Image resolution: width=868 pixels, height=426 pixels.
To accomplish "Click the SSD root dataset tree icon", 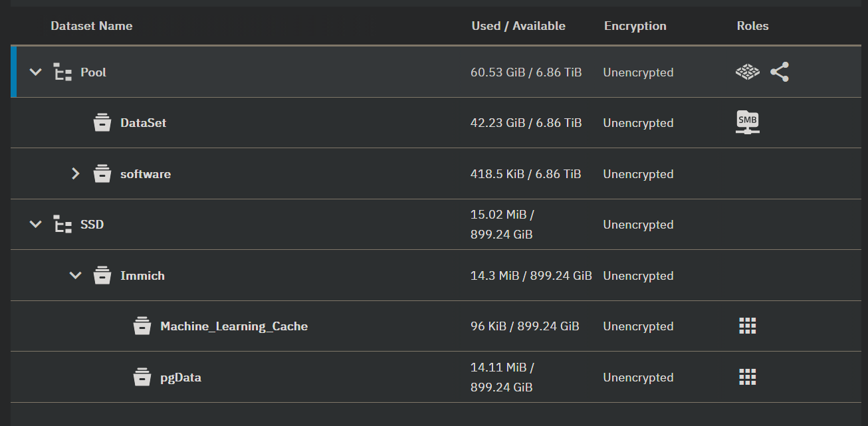I will pos(63,225).
